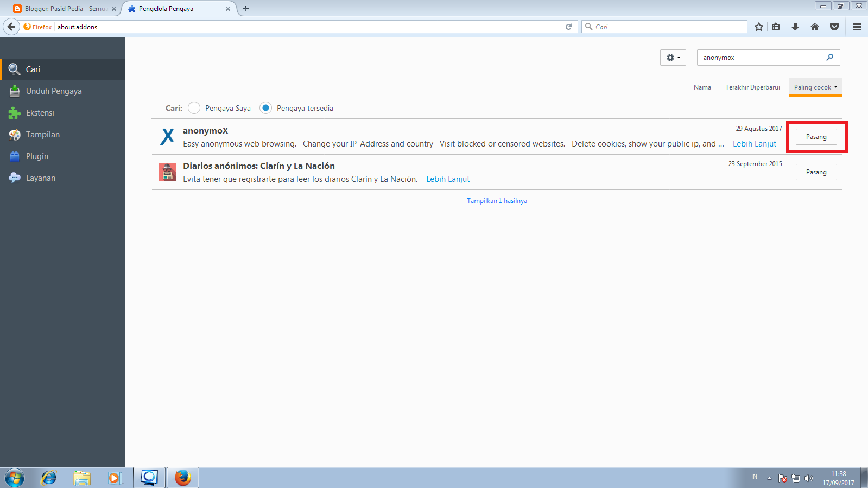Screen dimensions: 868x488
Task: Close the Blogger Pasid Pedia tab
Action: tap(114, 9)
